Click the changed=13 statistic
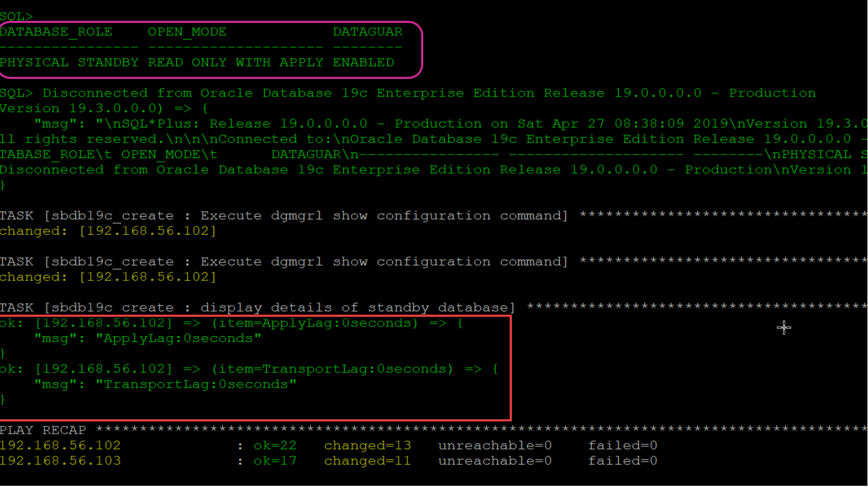868x487 pixels. 366,445
